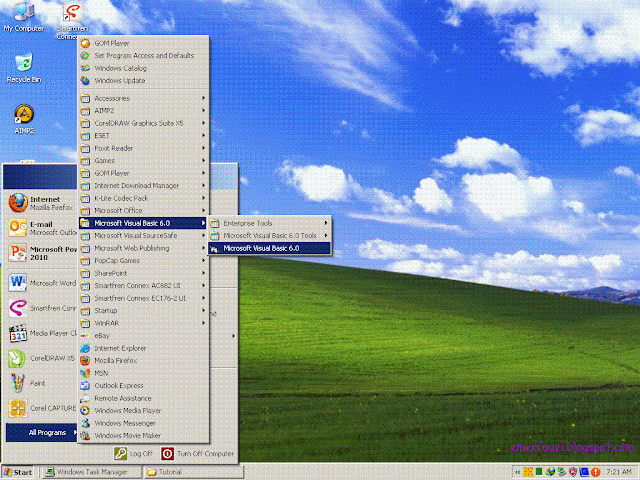Screen dimensions: 640x480
Task: Click the Microsoft Word icon
Action: tap(18, 282)
